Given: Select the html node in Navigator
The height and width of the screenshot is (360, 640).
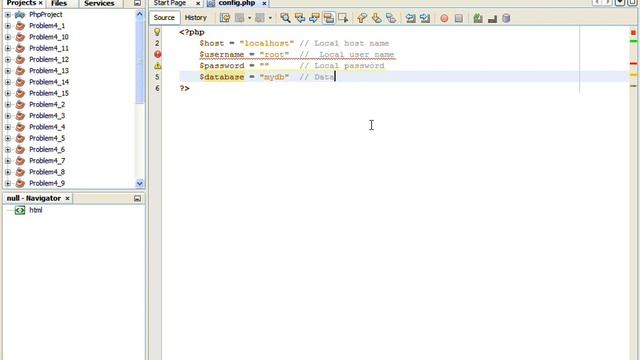Looking at the screenshot, I should pyautogui.click(x=36, y=210).
